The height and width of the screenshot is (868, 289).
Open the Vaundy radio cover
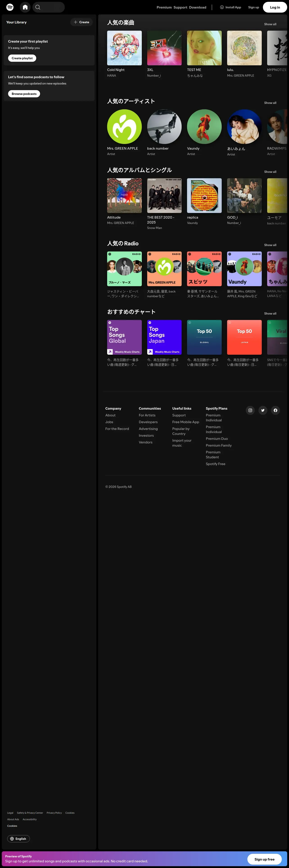(x=244, y=269)
